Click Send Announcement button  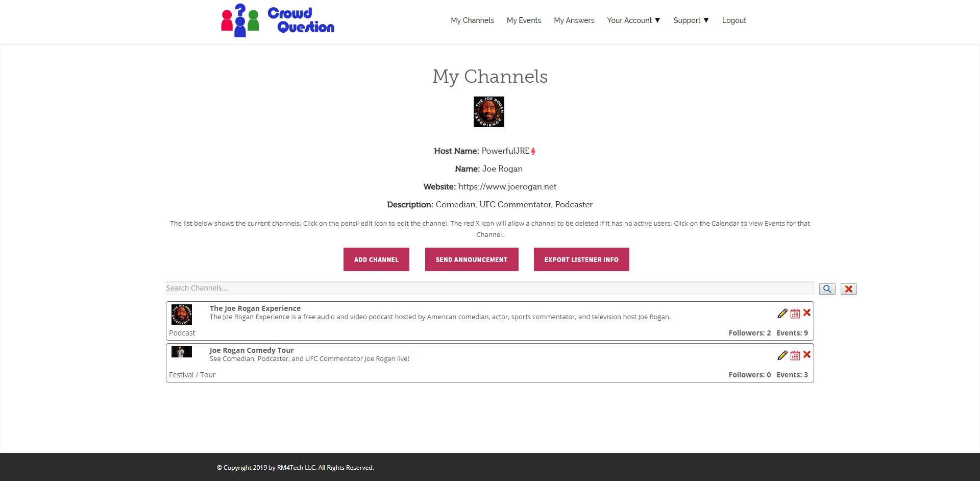[472, 259]
